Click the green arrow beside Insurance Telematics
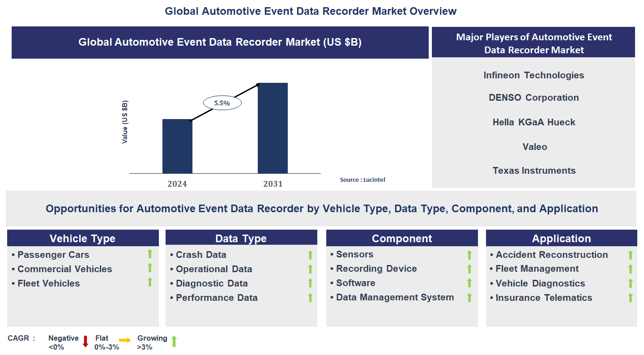The width and height of the screenshot is (644, 355). point(631,298)
